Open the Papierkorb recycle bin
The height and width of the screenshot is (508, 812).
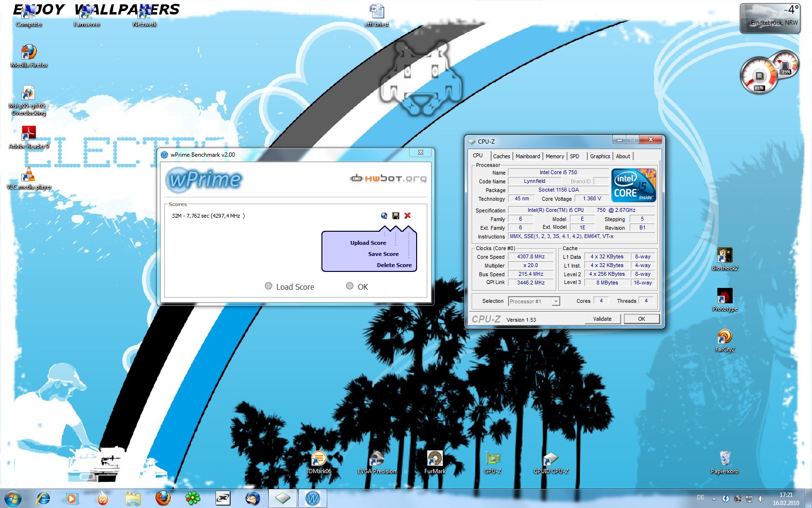tap(725, 462)
